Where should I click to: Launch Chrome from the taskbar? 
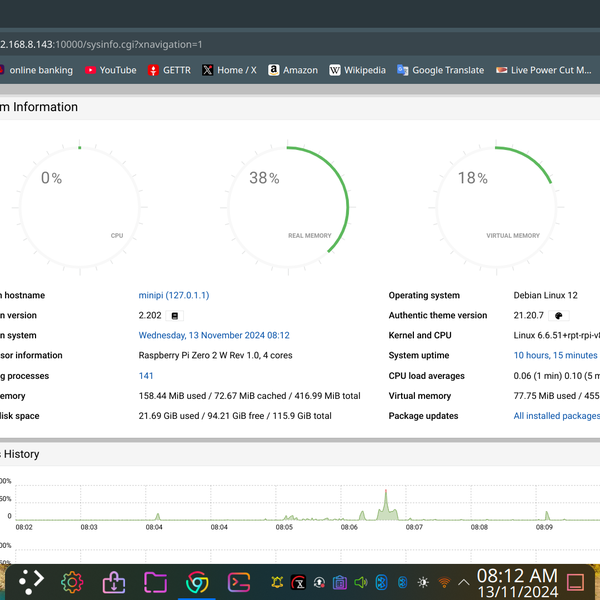pyautogui.click(x=197, y=581)
